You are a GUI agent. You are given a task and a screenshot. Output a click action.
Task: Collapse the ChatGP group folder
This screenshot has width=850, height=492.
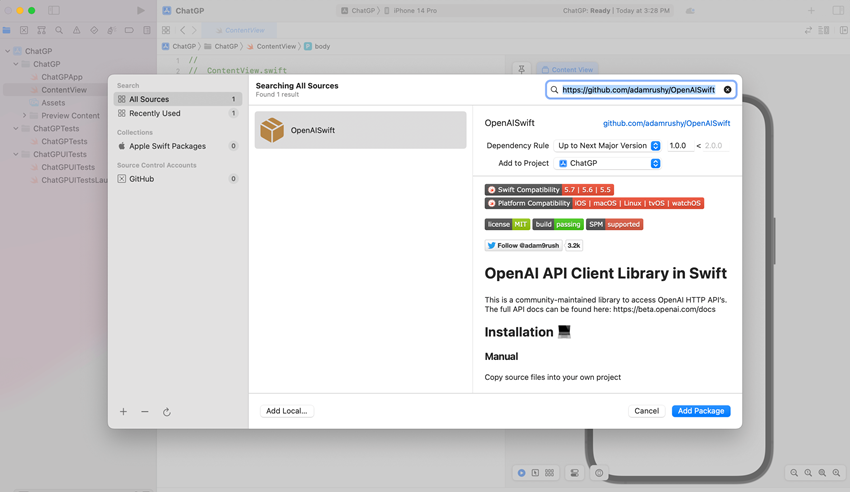point(16,64)
